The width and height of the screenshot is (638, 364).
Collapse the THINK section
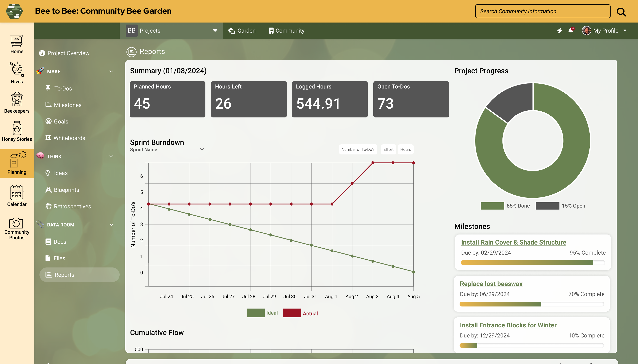111,156
